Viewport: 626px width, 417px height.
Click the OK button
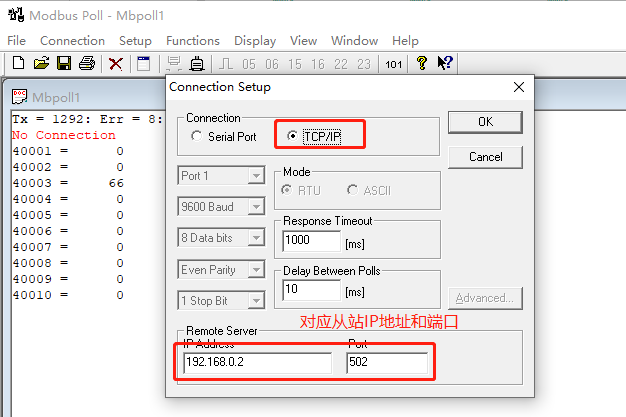pos(485,122)
